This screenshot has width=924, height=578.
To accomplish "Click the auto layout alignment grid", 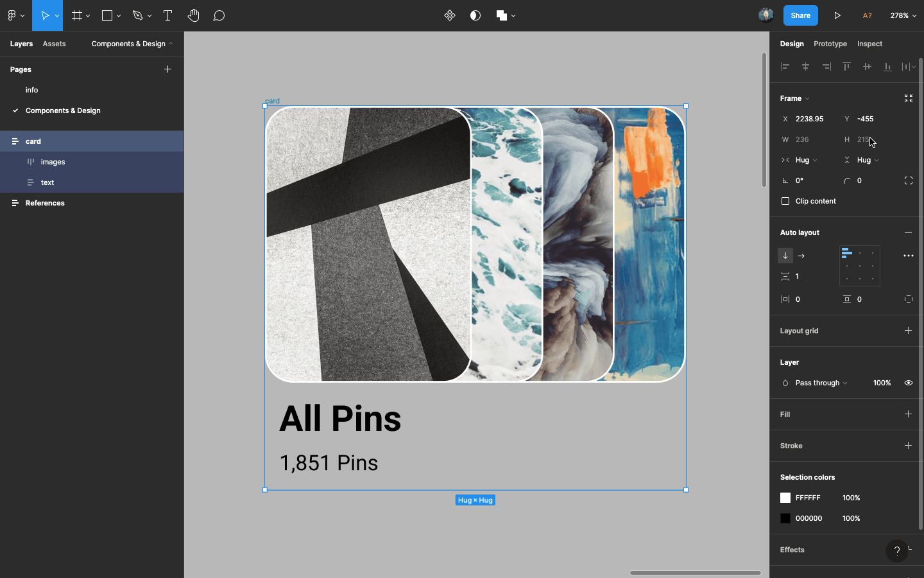I will click(860, 266).
